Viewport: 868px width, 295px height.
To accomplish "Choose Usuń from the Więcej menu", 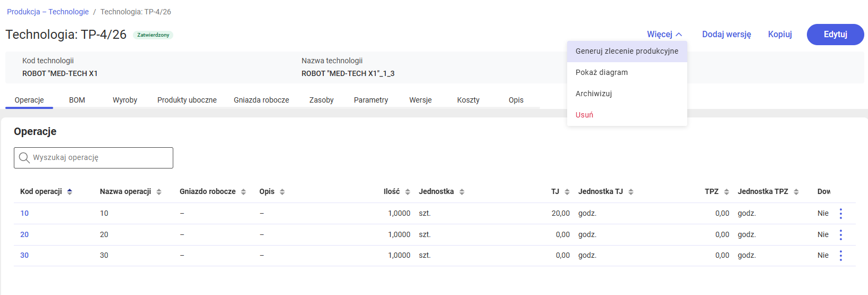I will pyautogui.click(x=627, y=115).
